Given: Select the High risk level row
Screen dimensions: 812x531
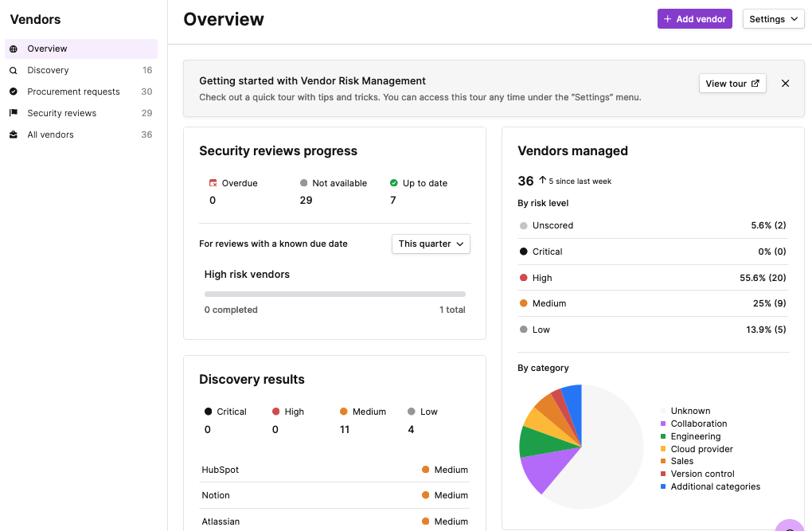Looking at the screenshot, I should point(653,278).
